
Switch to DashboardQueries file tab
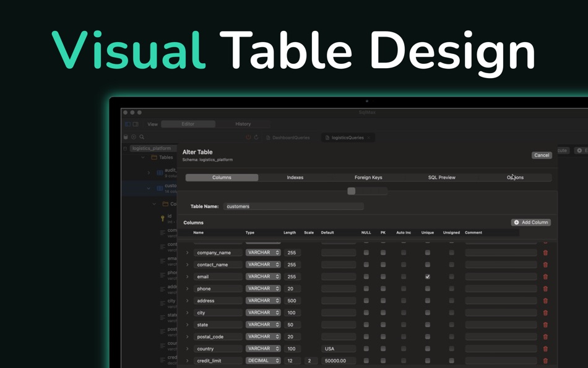(288, 138)
